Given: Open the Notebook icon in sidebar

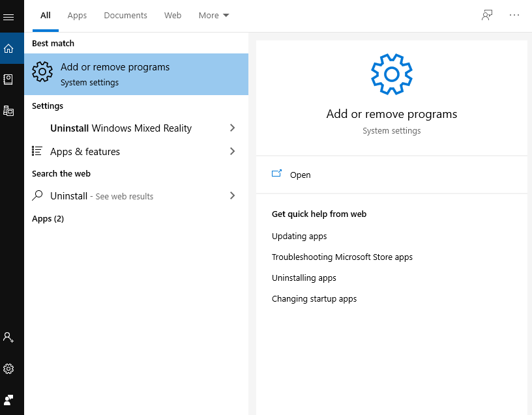Looking at the screenshot, I should tap(8, 79).
